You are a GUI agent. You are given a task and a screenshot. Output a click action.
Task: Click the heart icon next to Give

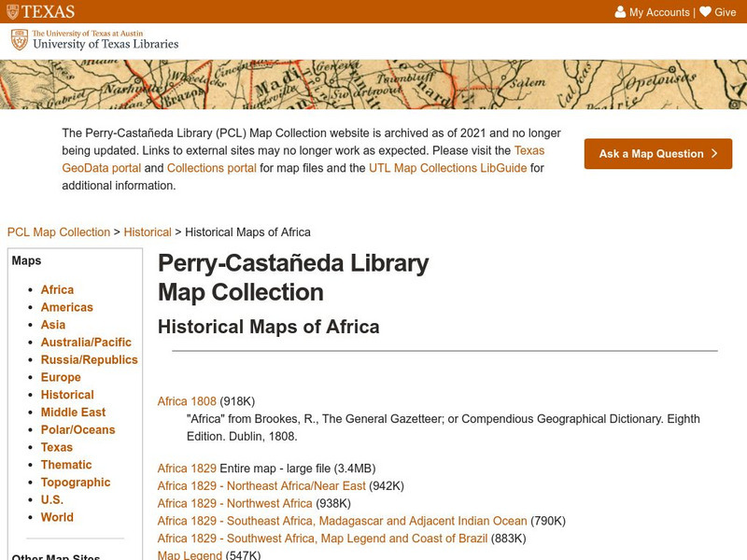(x=705, y=12)
